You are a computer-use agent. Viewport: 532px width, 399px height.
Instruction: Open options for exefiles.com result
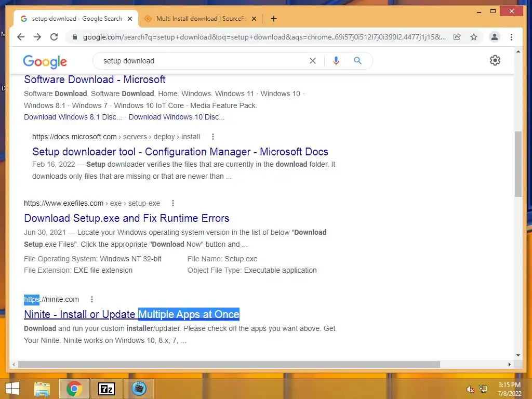click(172, 203)
